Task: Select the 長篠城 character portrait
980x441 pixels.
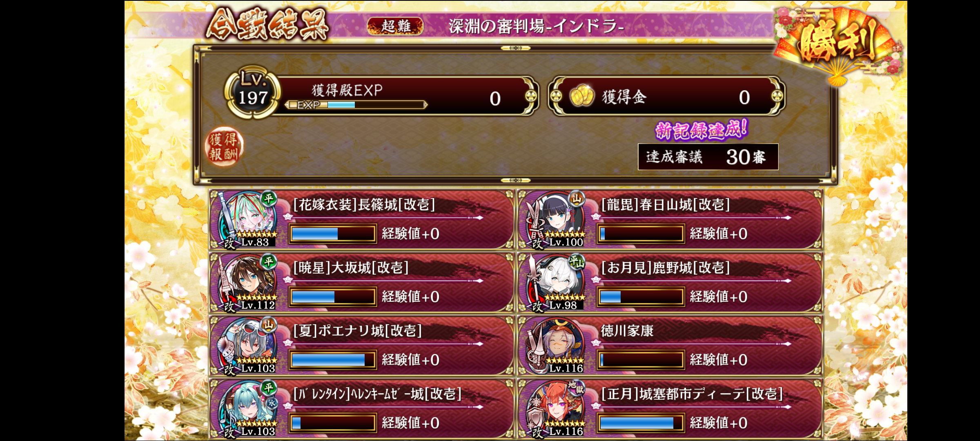Action: point(247,220)
